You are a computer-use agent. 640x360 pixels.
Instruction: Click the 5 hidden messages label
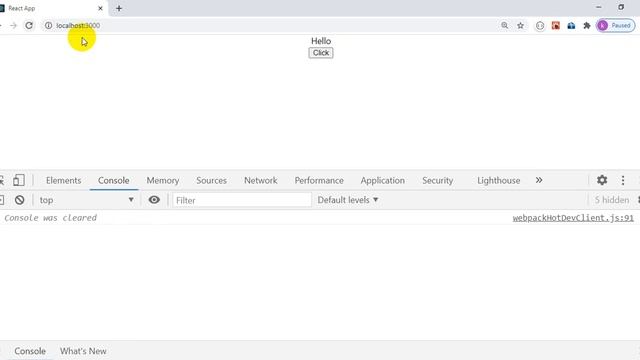pyautogui.click(x=611, y=200)
